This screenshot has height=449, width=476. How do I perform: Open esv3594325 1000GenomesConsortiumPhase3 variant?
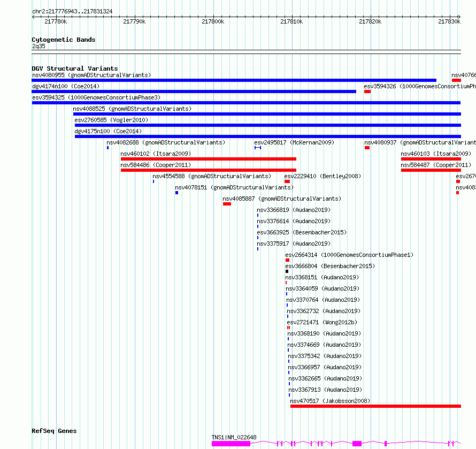[x=96, y=97]
